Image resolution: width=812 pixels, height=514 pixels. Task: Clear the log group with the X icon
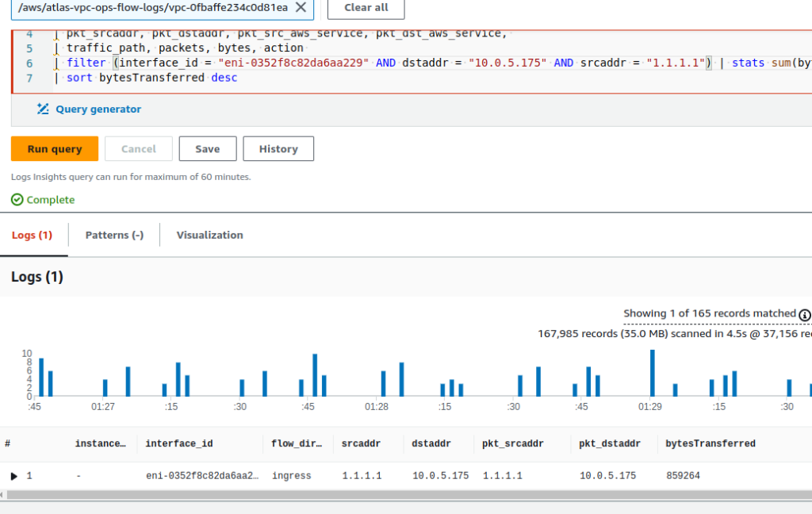click(x=299, y=7)
